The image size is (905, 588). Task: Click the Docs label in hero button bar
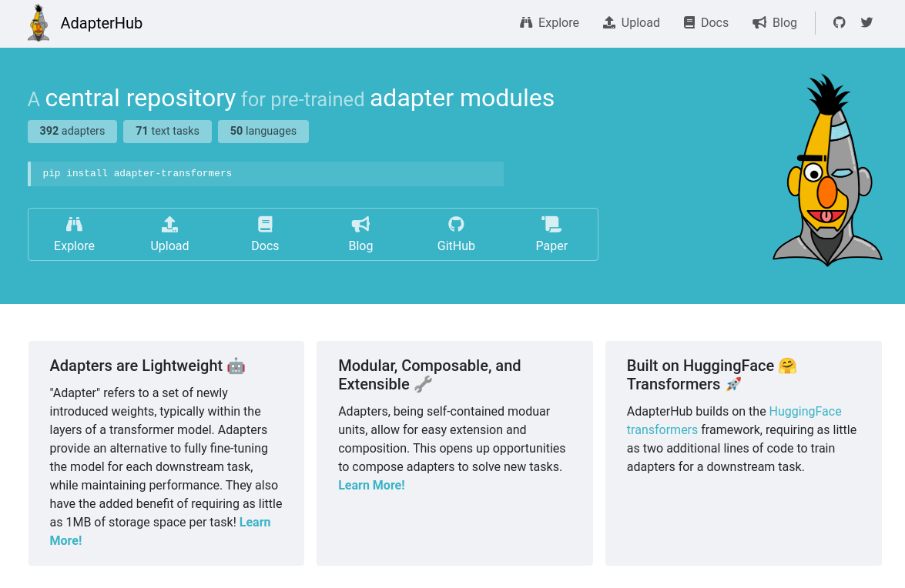click(265, 246)
